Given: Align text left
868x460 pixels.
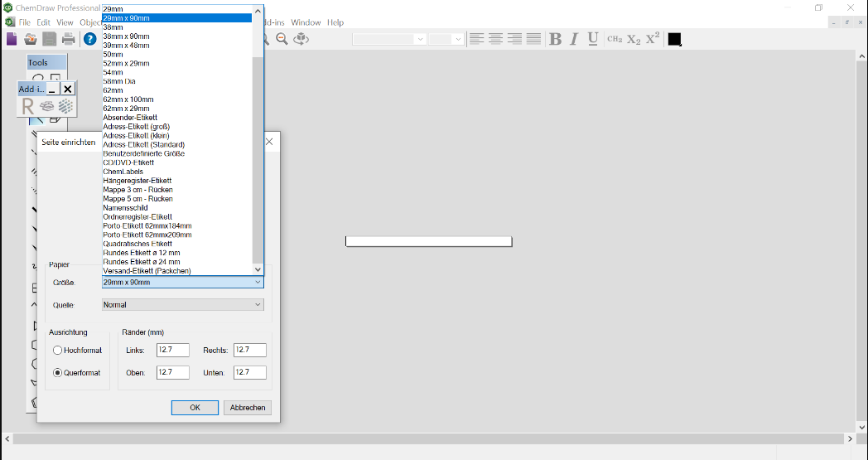Looking at the screenshot, I should point(476,39).
